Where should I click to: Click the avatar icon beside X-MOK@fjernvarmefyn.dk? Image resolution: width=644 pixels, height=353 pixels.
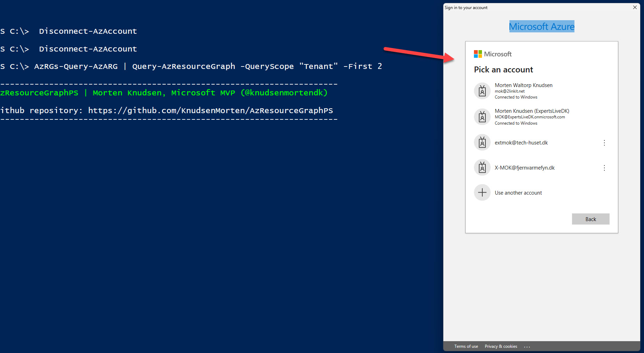[482, 167]
